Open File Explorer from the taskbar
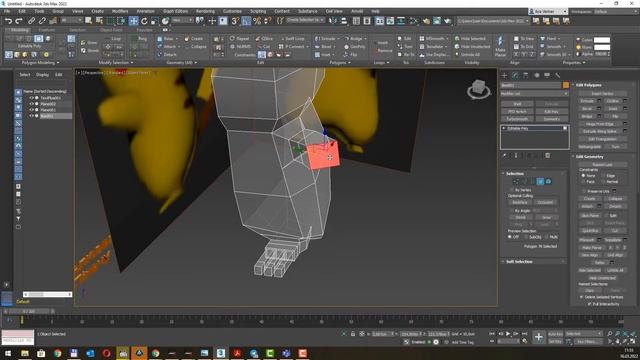Screen dimensions: 640x360 (25, 353)
